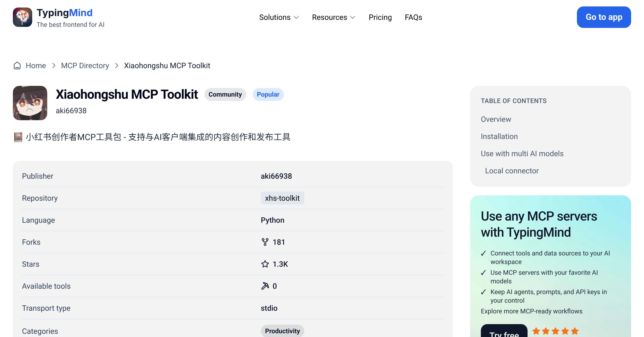Open the Pricing page
Viewport: 644px width, 337px height.
coord(380,17)
